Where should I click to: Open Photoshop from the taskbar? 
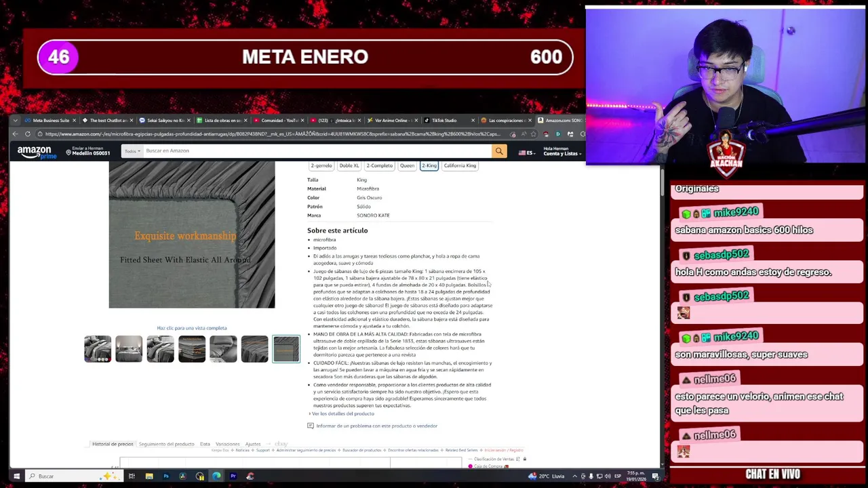(x=165, y=476)
